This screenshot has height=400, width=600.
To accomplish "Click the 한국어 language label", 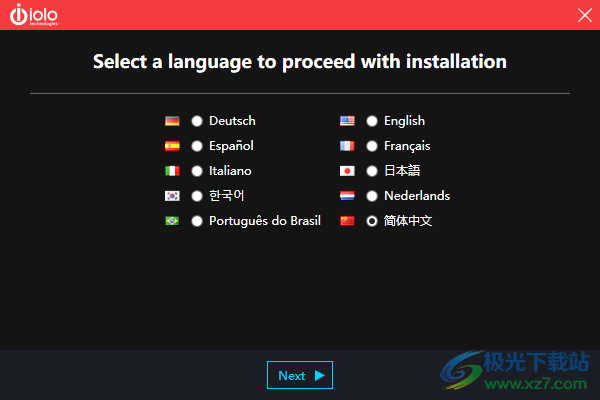I will 227,196.
